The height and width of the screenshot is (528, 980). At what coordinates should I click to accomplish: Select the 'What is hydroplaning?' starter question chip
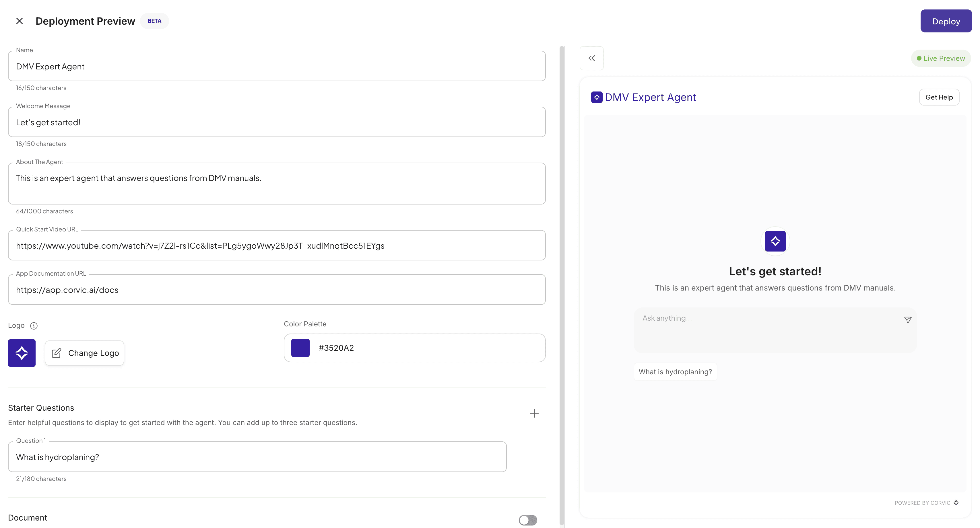click(675, 371)
